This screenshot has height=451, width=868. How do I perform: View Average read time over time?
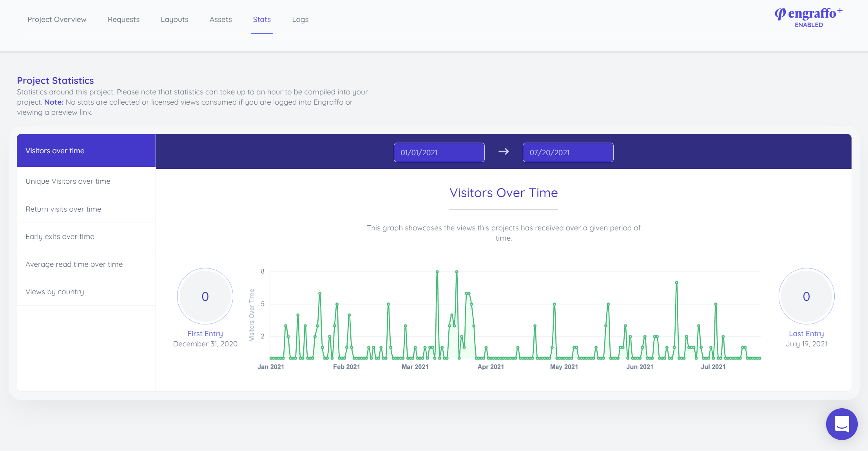(x=86, y=264)
